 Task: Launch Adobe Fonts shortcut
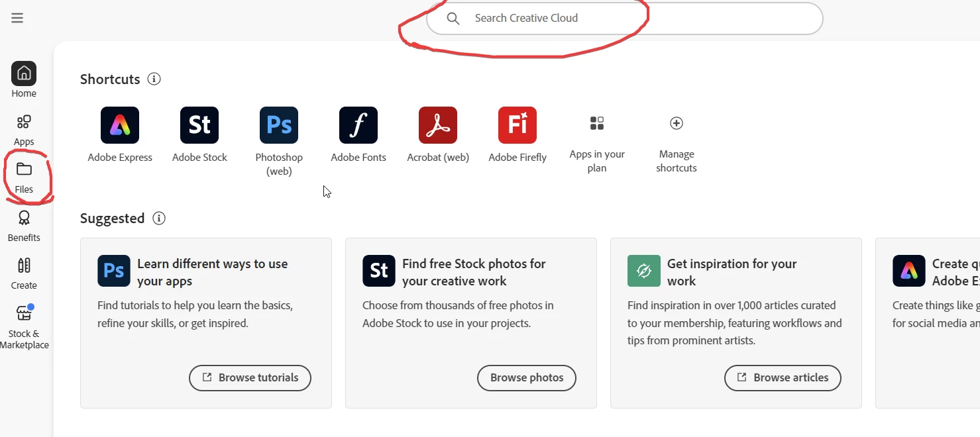358,135
